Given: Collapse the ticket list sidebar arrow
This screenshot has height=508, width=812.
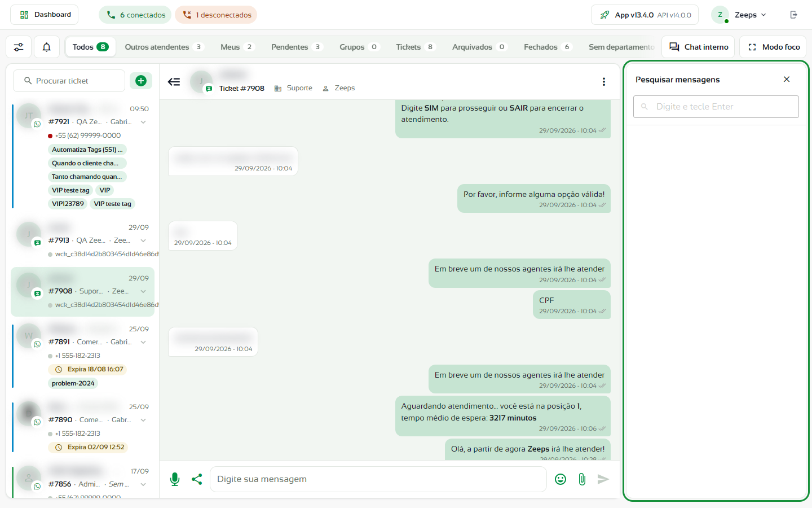Looking at the screenshot, I should coord(174,82).
